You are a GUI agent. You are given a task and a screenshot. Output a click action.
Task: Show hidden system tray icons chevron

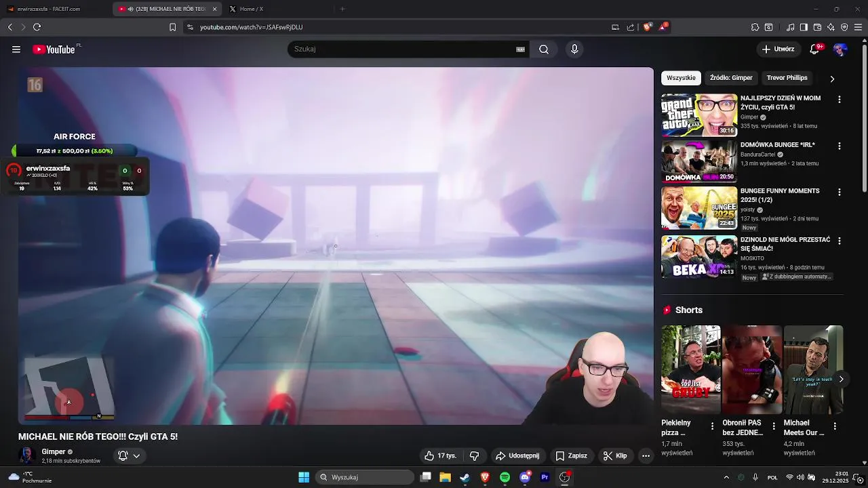(726, 477)
